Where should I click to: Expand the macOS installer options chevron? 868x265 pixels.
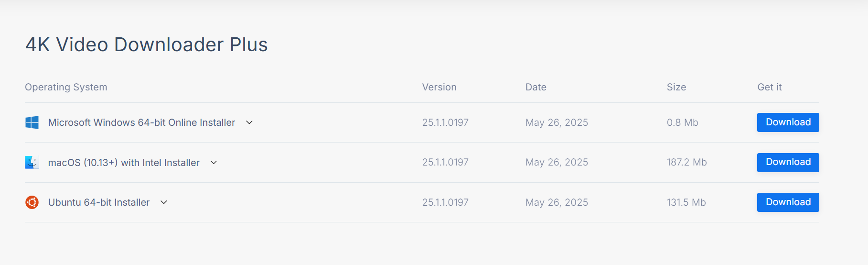pyautogui.click(x=214, y=163)
